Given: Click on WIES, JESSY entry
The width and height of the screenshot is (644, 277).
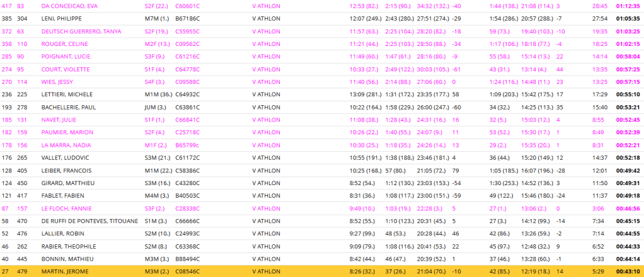Looking at the screenshot, I should [x=57, y=81].
